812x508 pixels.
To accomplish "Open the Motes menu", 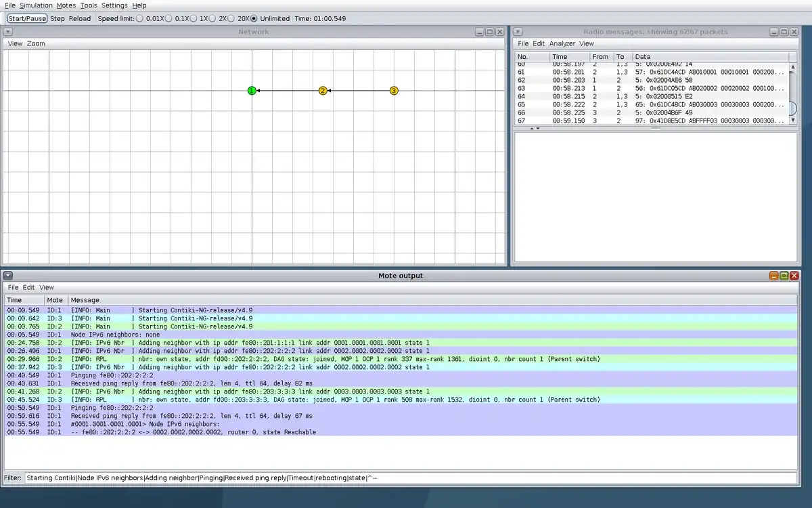I will point(66,5).
